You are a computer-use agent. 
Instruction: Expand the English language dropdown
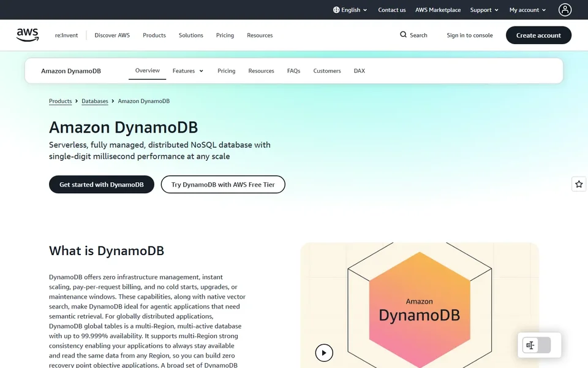350,10
